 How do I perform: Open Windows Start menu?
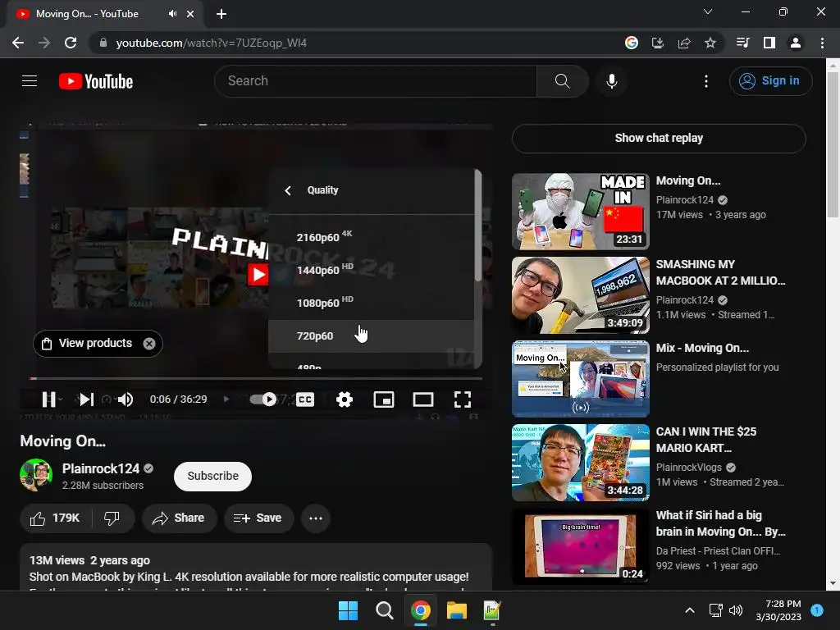coord(348,610)
